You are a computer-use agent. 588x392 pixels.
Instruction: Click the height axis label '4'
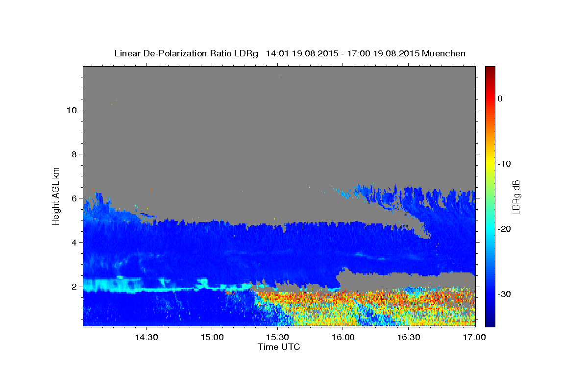pyautogui.click(x=74, y=242)
